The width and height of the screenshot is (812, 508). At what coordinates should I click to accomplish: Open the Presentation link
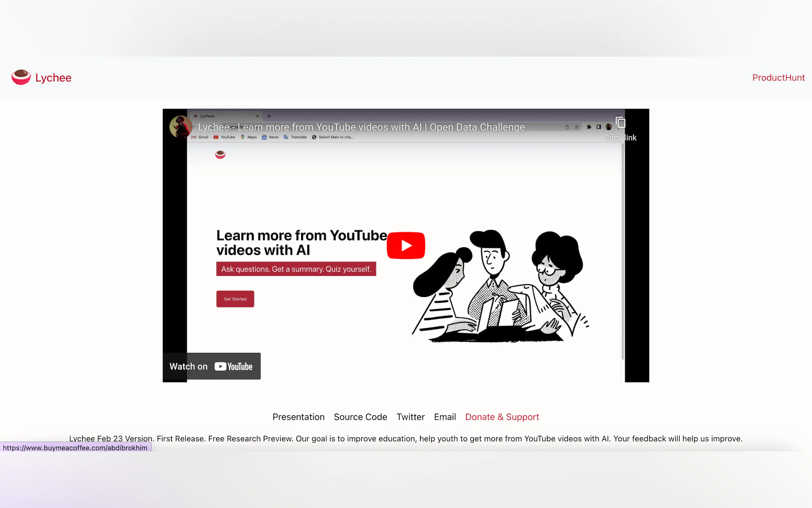[x=298, y=417]
